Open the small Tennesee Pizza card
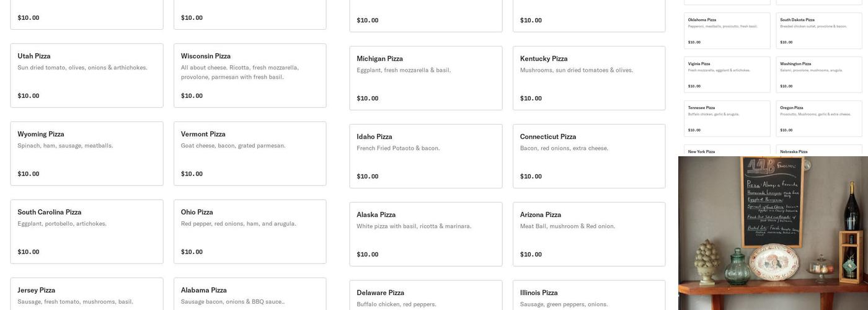 coord(727,119)
